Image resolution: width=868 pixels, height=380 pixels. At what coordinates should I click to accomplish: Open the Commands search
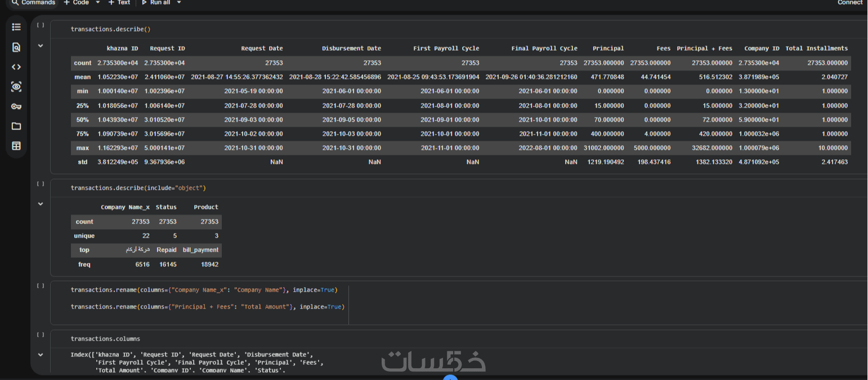34,2
